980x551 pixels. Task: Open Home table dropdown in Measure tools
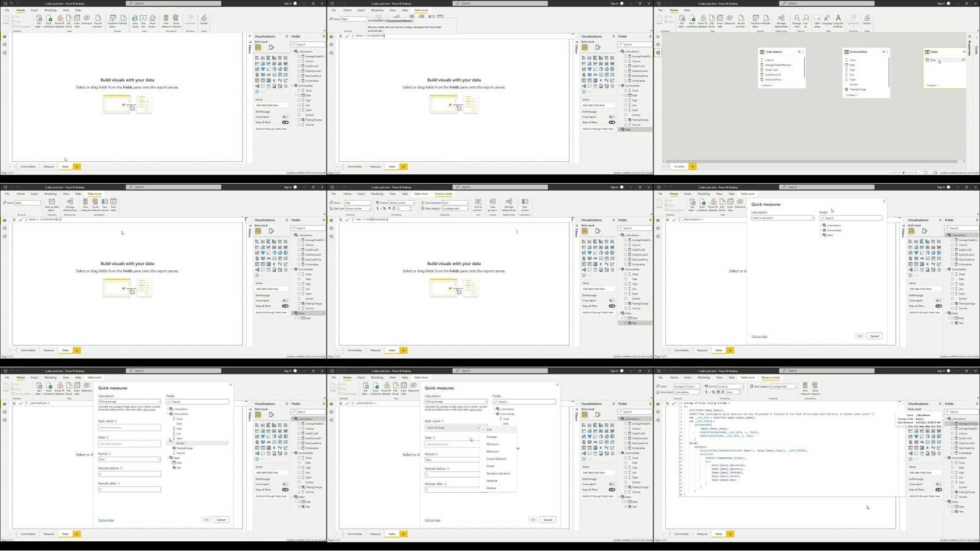(685, 392)
